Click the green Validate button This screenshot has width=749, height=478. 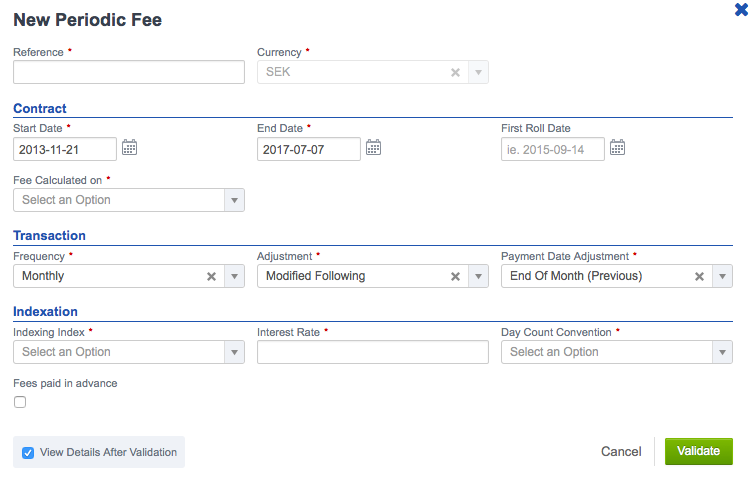(x=698, y=451)
